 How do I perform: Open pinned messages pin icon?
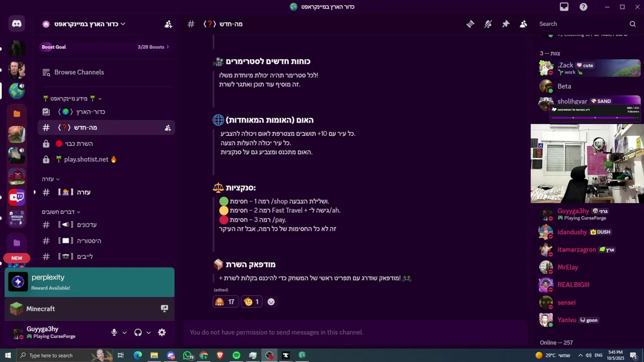[x=506, y=24]
